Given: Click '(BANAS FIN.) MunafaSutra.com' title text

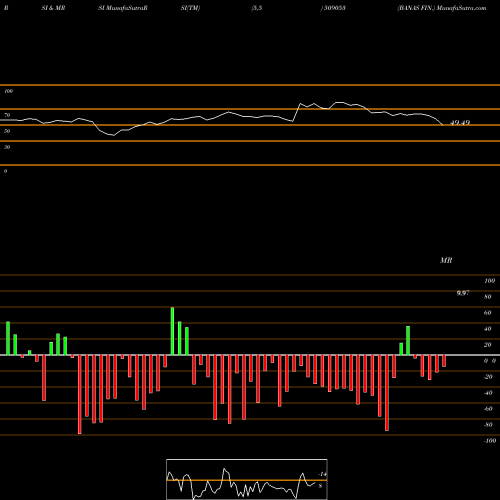Looking at the screenshot, I should coord(442,8).
